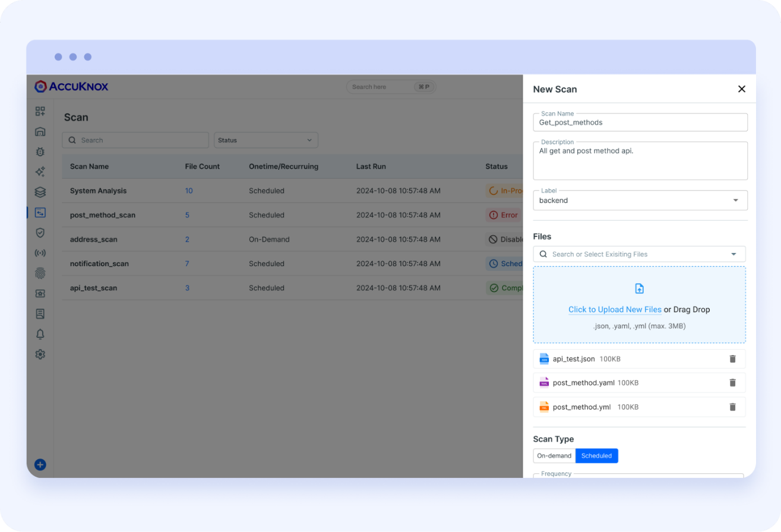Click the fingerprint icon in sidebar
Screen dimensions: 781x532
tap(40, 273)
